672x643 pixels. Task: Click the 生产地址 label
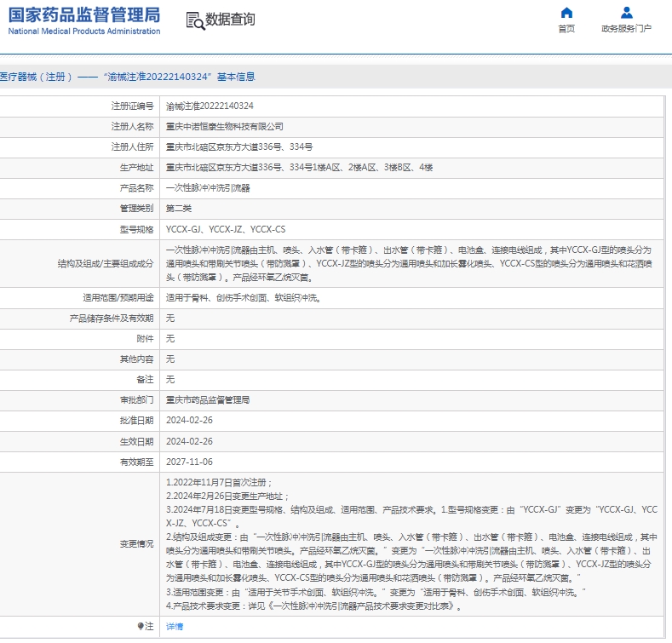[136, 167]
